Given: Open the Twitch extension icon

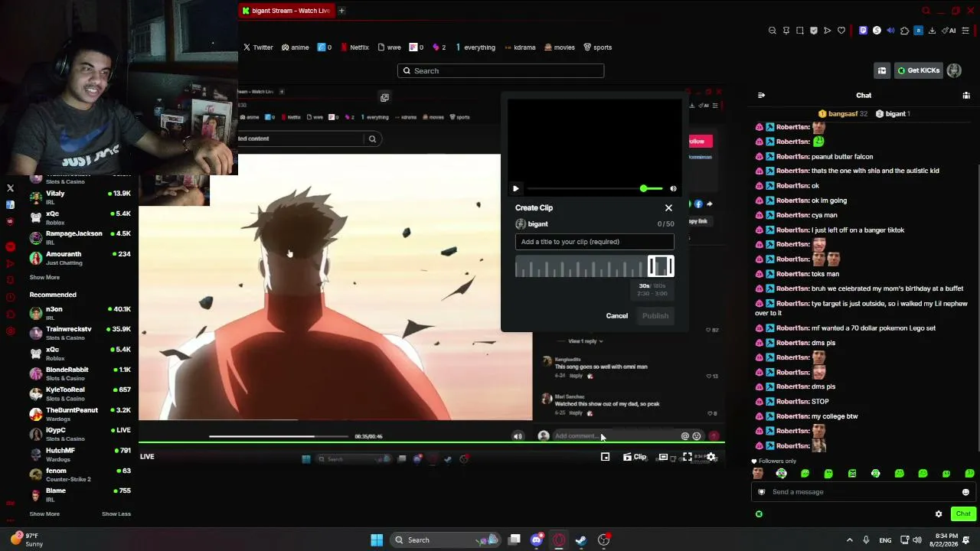Looking at the screenshot, I should [864, 31].
